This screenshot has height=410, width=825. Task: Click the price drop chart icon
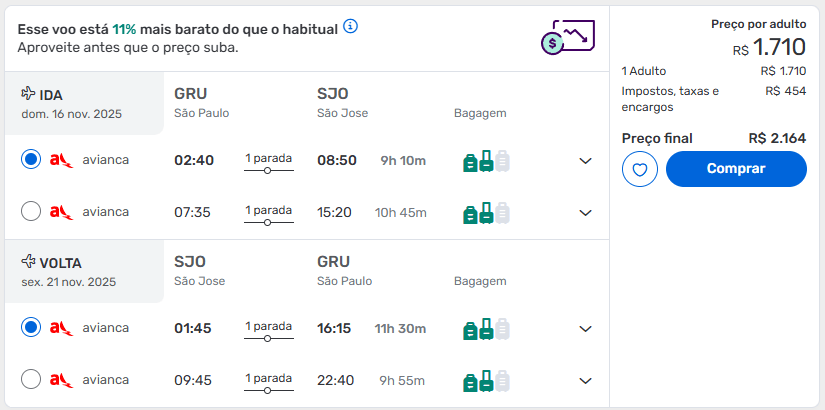(x=568, y=37)
